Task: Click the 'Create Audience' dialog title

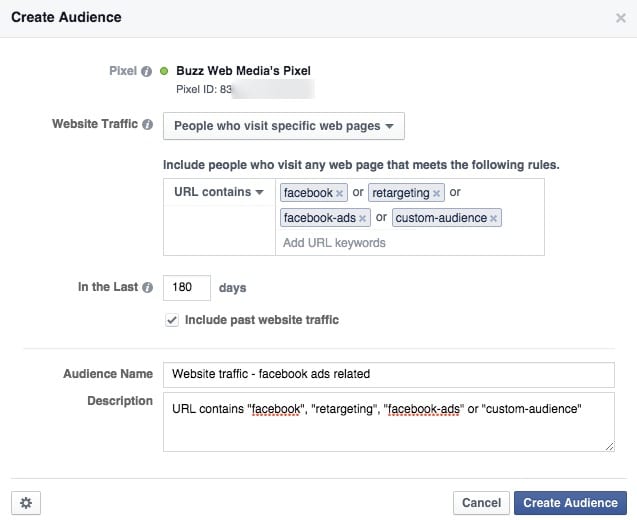Action: (66, 17)
